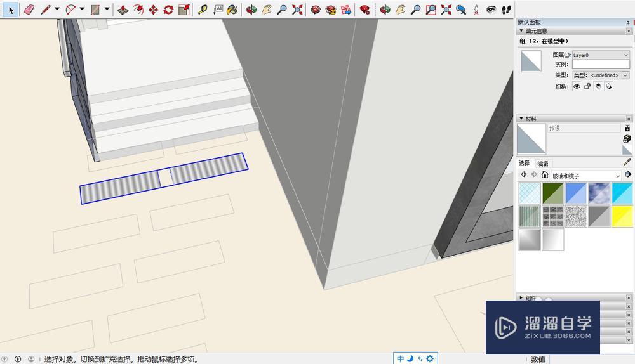
Task: Activate the Paint Bucket tool
Action: (232, 10)
